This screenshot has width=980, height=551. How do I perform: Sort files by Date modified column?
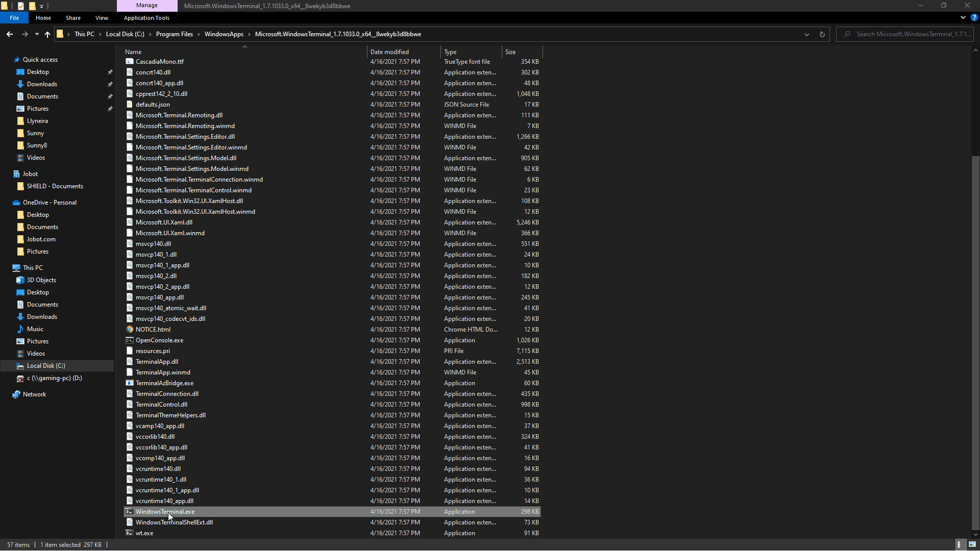point(389,52)
